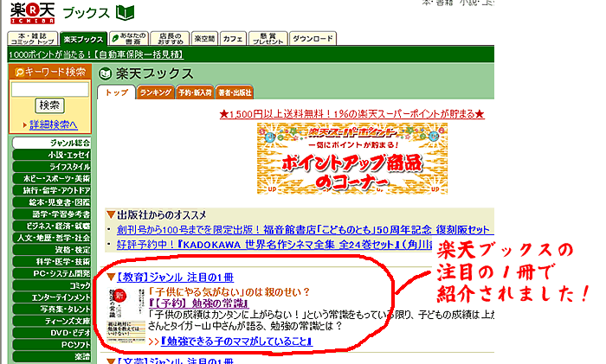Image resolution: width=606 pixels, height=364 pixels.
Task: Select ジャンル総合 in the genre sidebar
Action: tap(52, 143)
